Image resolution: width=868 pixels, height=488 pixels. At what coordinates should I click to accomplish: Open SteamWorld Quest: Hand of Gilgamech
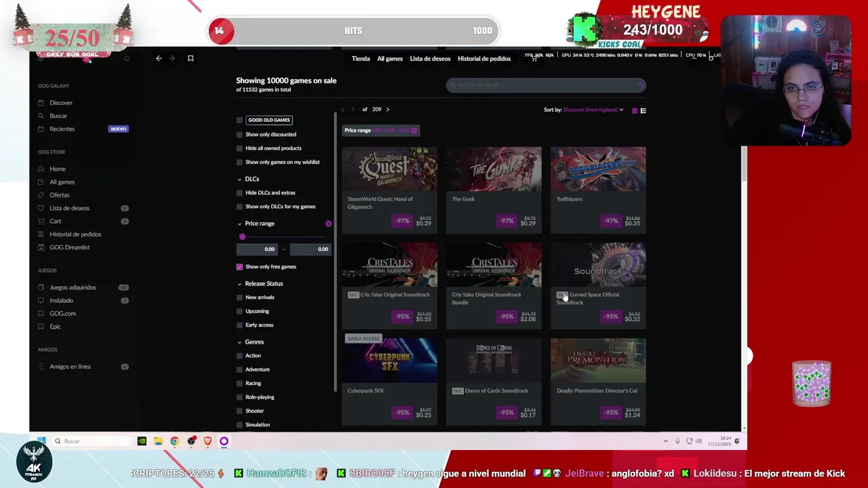tap(389, 190)
